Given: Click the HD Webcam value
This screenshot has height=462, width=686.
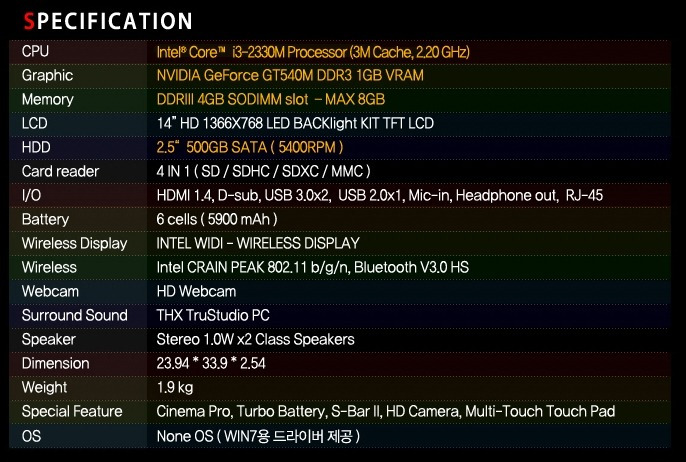Looking at the screenshot, I should click(x=196, y=291).
